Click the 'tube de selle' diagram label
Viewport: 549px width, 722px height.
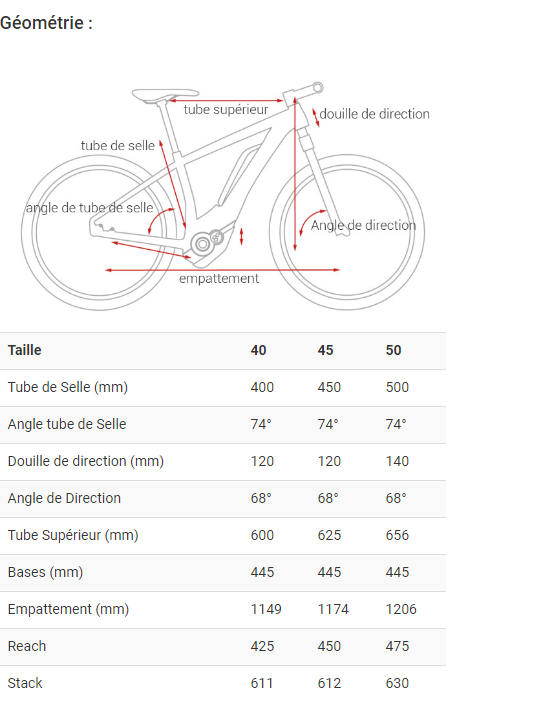coord(117,146)
